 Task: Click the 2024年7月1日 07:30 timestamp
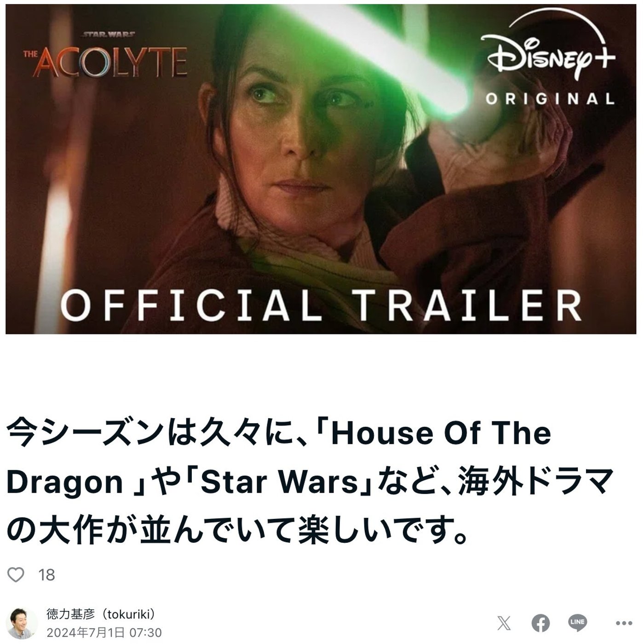tap(104, 632)
